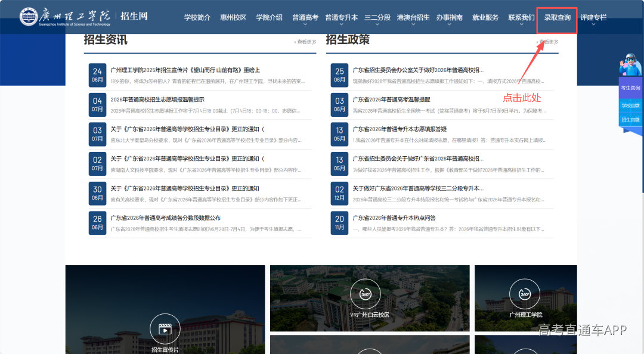Open the 学校官微 sidebar button
This screenshot has width=644, height=354.
tap(630, 105)
